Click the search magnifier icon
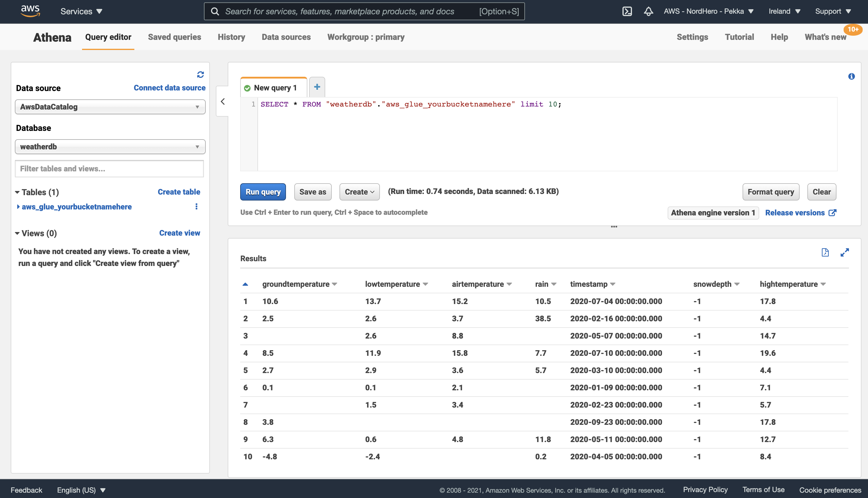 [x=215, y=11]
